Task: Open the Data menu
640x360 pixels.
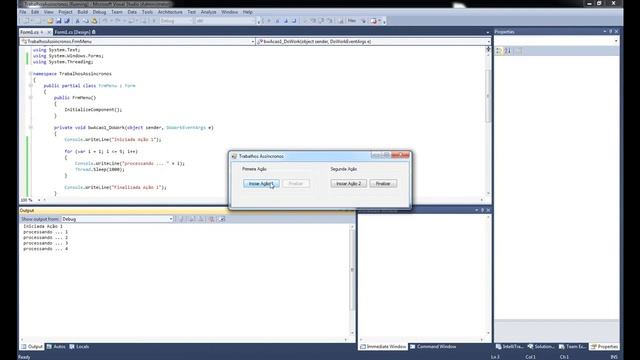Action: [x=132, y=12]
